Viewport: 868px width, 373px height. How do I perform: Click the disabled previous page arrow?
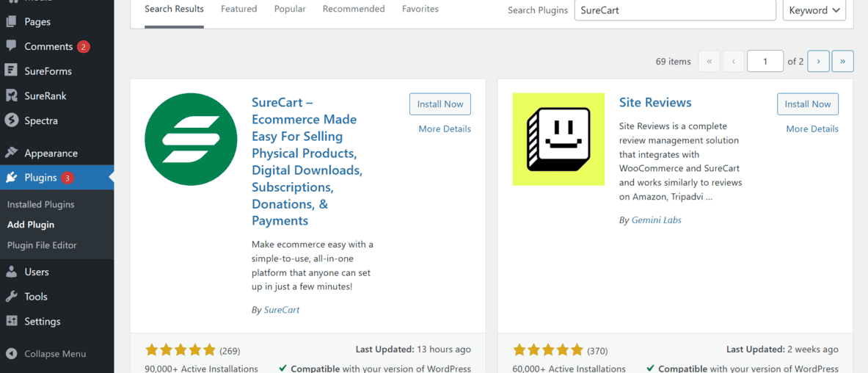click(x=734, y=61)
